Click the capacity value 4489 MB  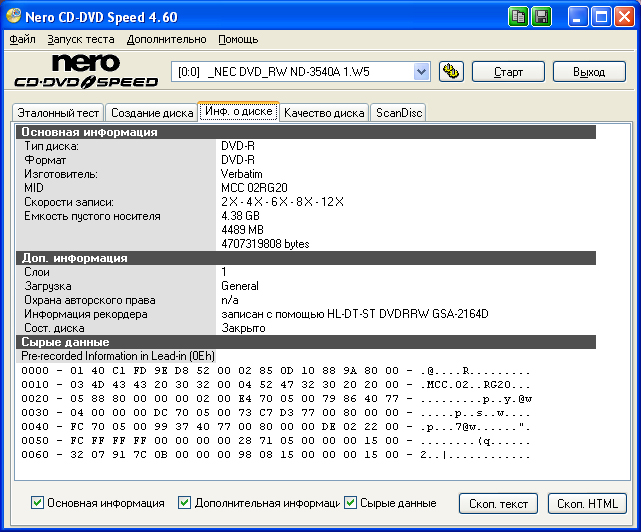[242, 230]
